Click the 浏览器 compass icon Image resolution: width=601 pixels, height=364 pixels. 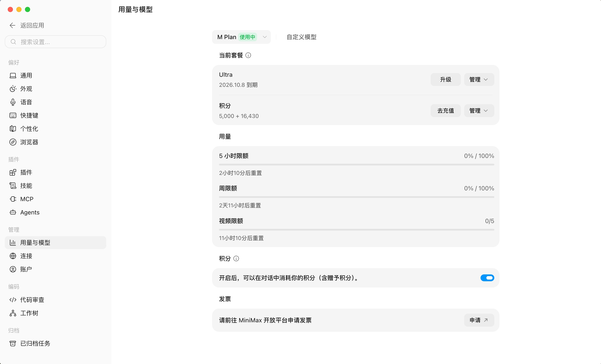tap(13, 142)
